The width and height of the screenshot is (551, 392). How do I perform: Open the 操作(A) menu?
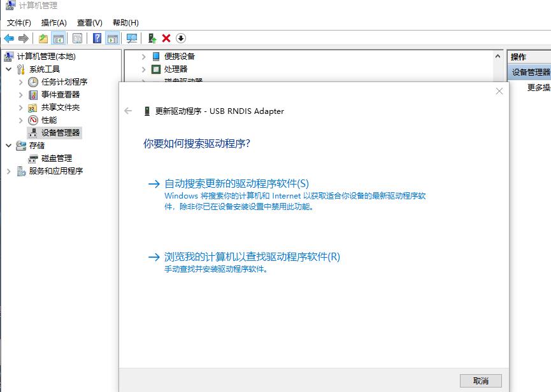[54, 23]
